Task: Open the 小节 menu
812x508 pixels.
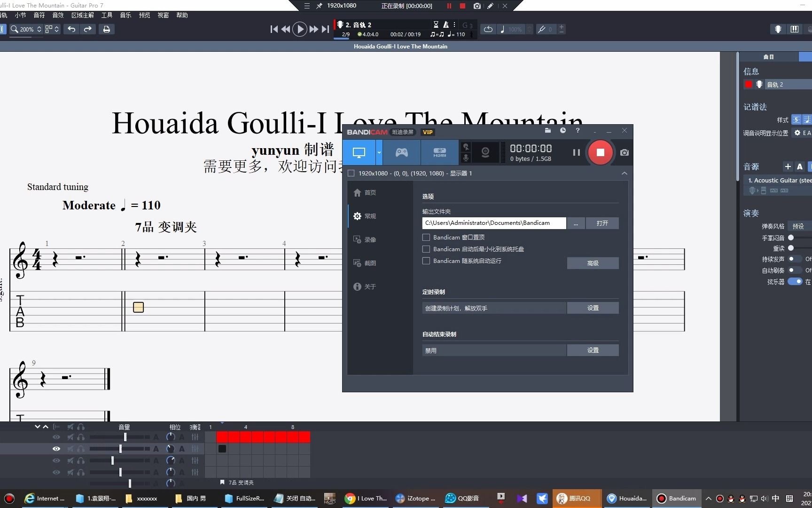Action: coord(20,15)
